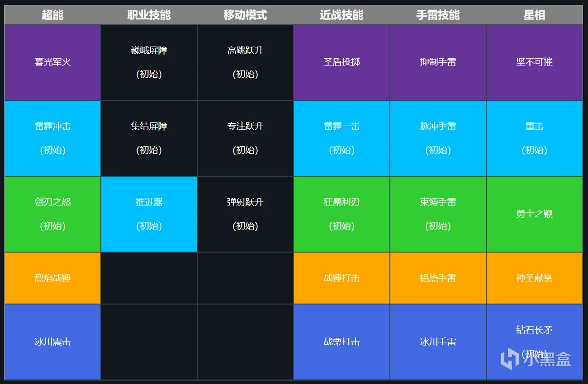
Task: Click the 超能 column header
Action: pos(52,15)
